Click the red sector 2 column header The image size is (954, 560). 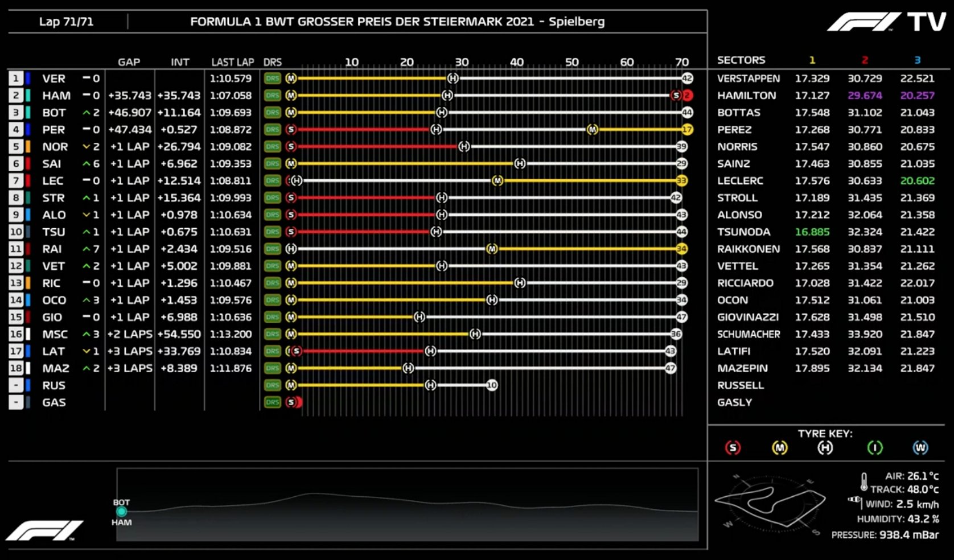pyautogui.click(x=865, y=60)
